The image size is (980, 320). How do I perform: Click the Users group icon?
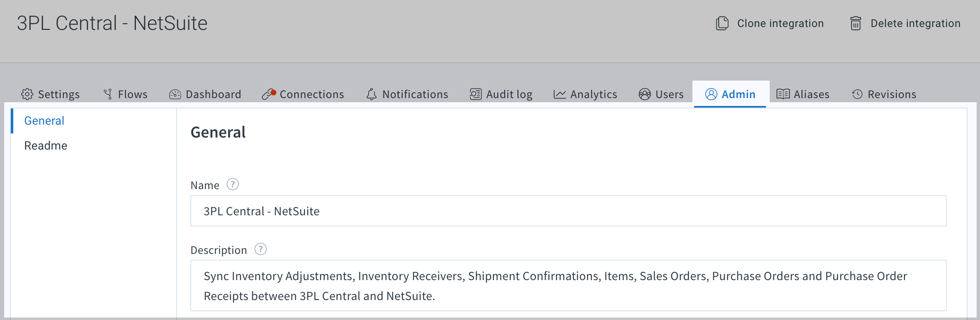(x=645, y=94)
